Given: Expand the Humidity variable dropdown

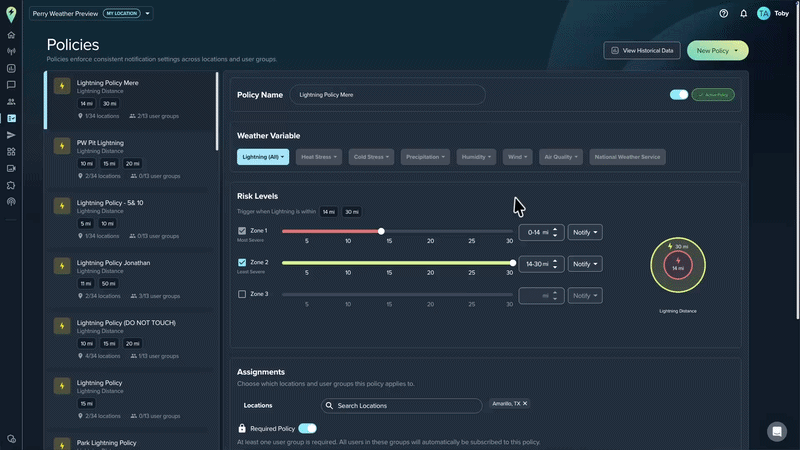Looking at the screenshot, I should 476,157.
